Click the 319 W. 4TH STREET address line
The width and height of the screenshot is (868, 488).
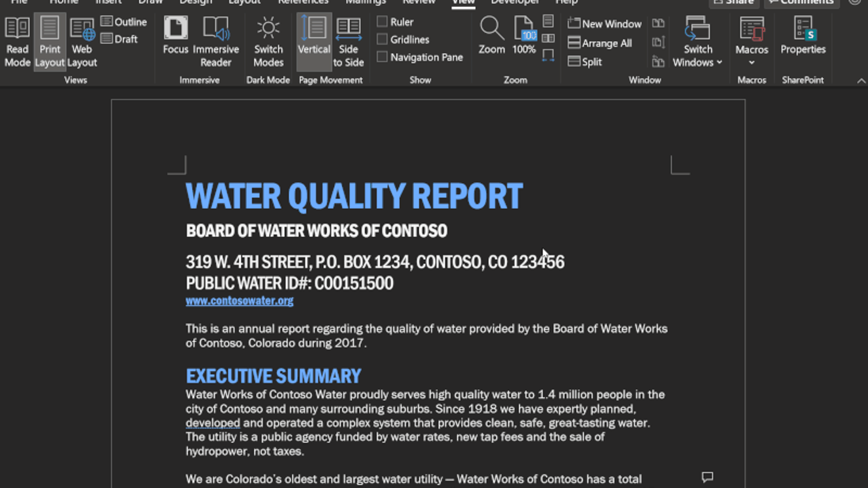pos(375,262)
